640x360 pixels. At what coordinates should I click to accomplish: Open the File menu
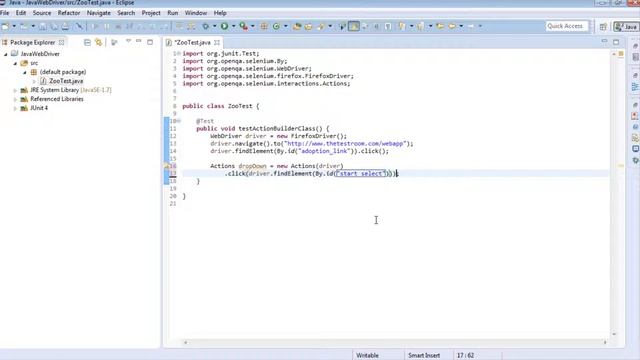click(x=4, y=13)
